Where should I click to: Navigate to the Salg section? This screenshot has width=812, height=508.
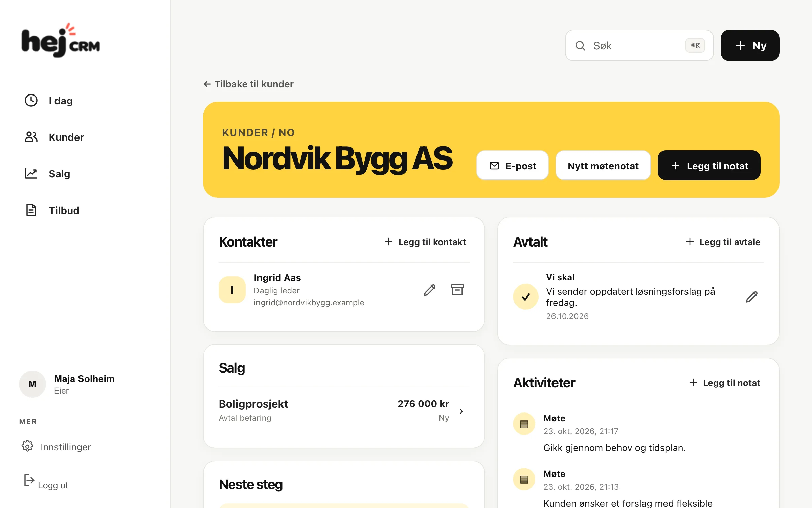tap(47, 174)
